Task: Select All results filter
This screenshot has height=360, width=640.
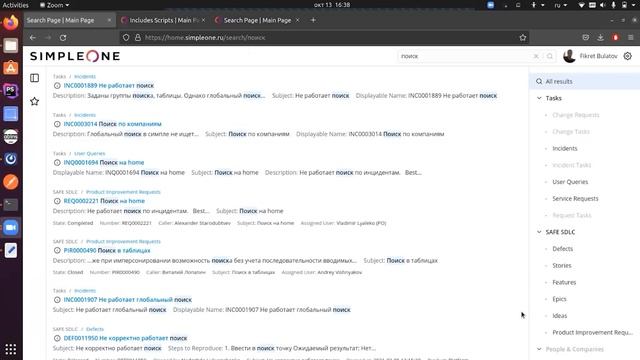Action: (x=585, y=81)
